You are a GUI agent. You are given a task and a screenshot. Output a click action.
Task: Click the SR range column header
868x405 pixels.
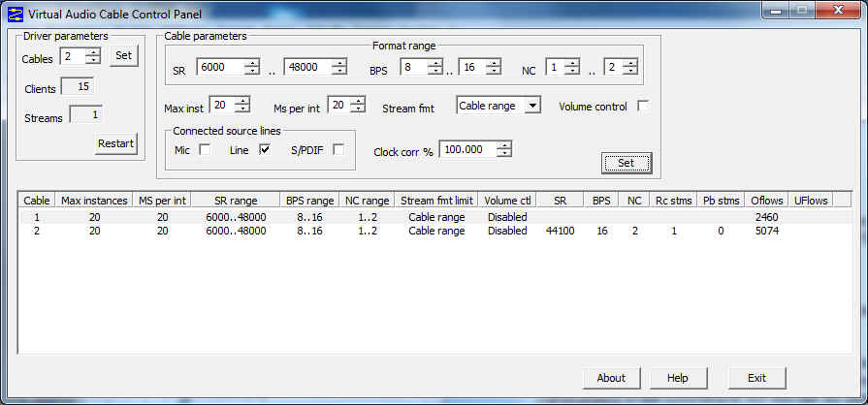click(x=236, y=201)
